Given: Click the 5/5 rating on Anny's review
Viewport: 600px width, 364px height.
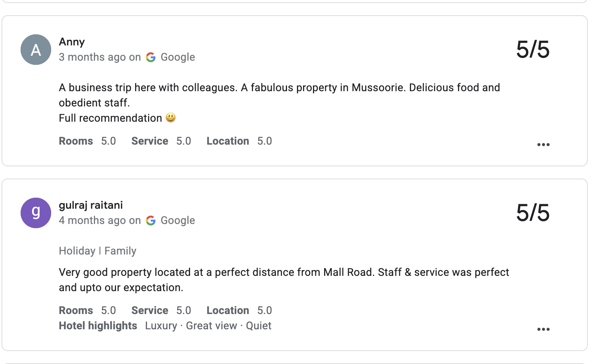Looking at the screenshot, I should click(x=533, y=50).
